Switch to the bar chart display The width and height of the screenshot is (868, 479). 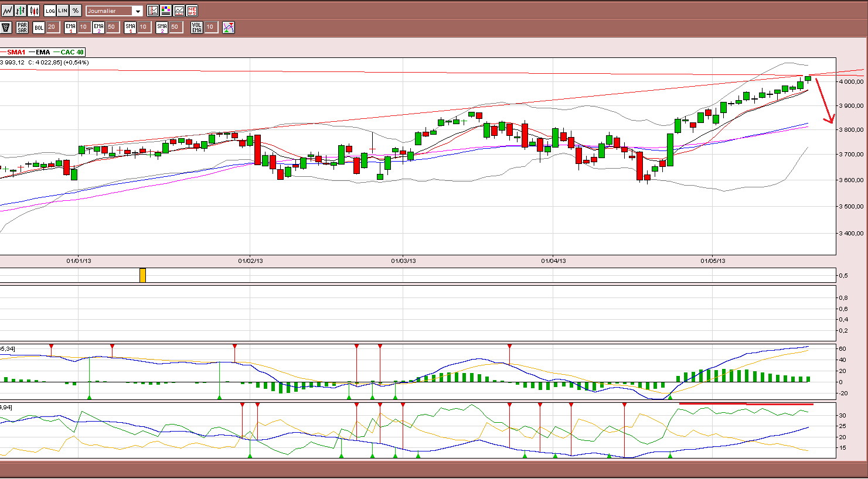click(x=21, y=11)
